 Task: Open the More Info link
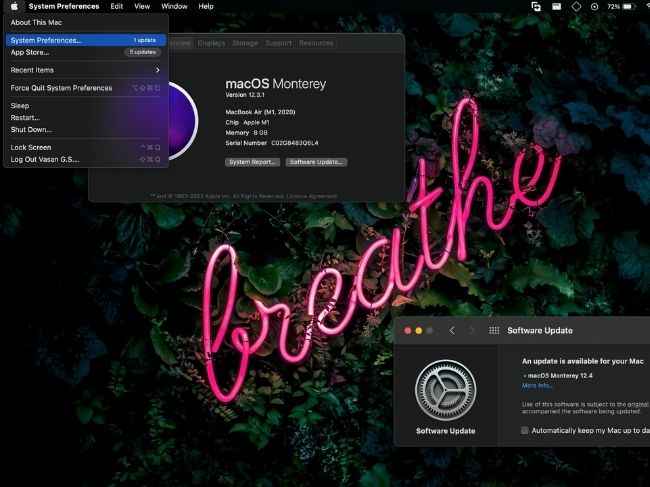click(536, 386)
